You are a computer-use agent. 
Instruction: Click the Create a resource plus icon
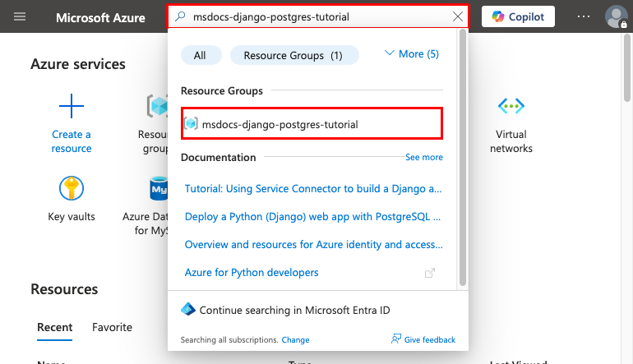tap(72, 106)
